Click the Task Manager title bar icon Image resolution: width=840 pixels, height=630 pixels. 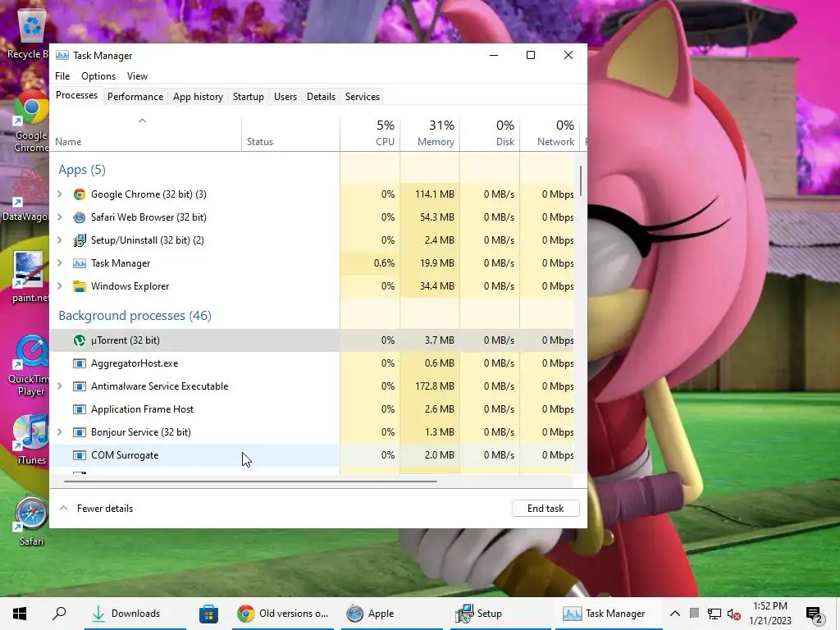pos(62,56)
